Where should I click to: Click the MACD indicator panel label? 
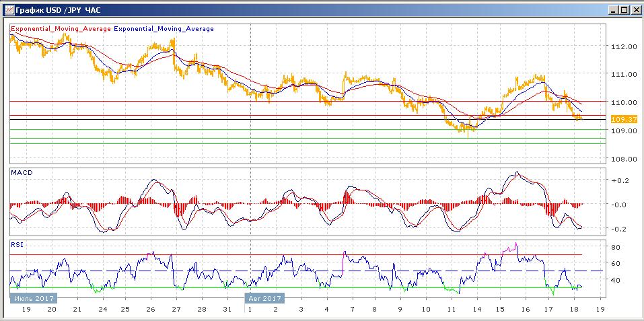[x=20, y=173]
